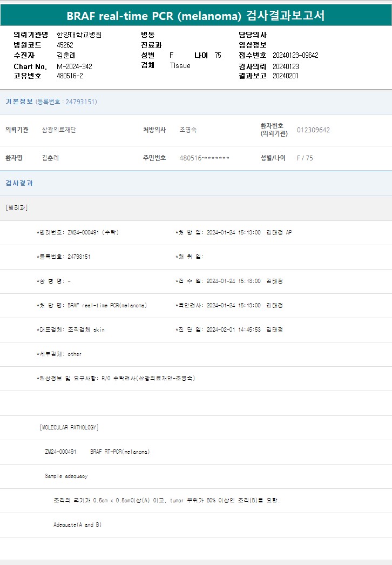Click the [MOLECULAR PATHOLOGY] heading
Viewport: 392px width, 565px height.
69,427
